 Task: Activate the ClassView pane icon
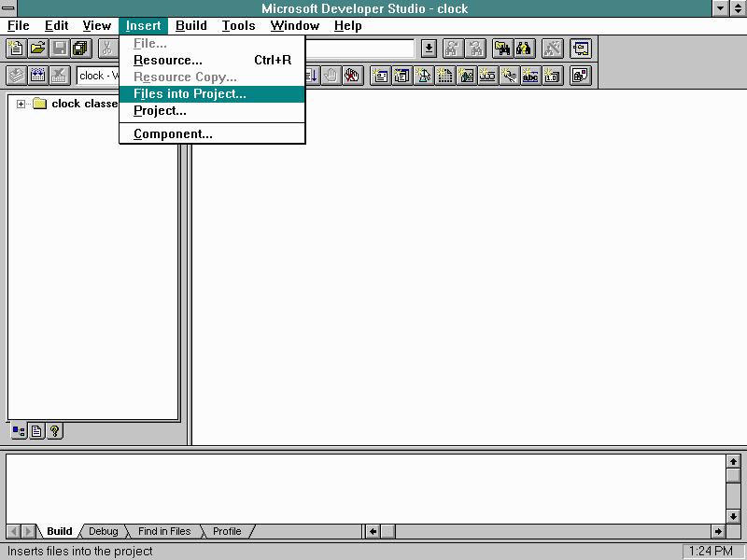(19, 431)
